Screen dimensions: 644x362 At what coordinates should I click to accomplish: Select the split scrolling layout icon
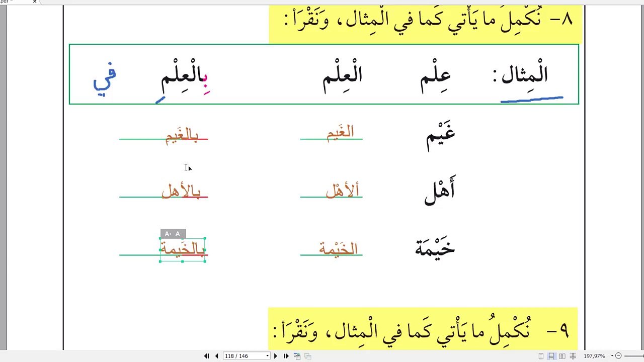click(573, 356)
